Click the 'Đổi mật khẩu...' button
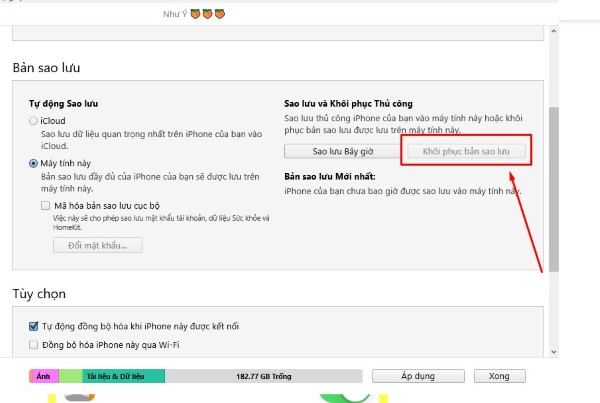600x403 pixels. [97, 246]
